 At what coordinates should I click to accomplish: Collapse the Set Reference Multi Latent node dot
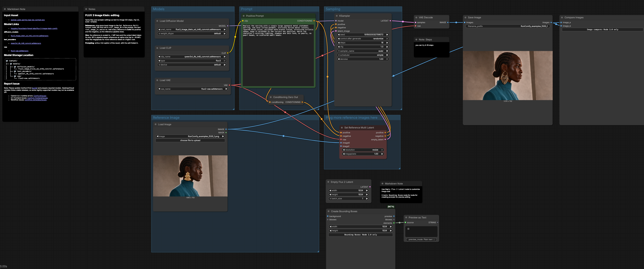click(x=342, y=128)
